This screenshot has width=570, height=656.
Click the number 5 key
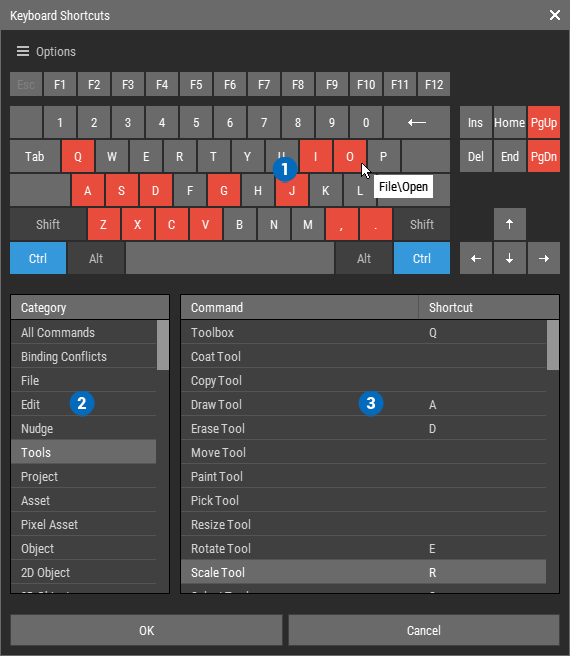pyautogui.click(x=196, y=122)
